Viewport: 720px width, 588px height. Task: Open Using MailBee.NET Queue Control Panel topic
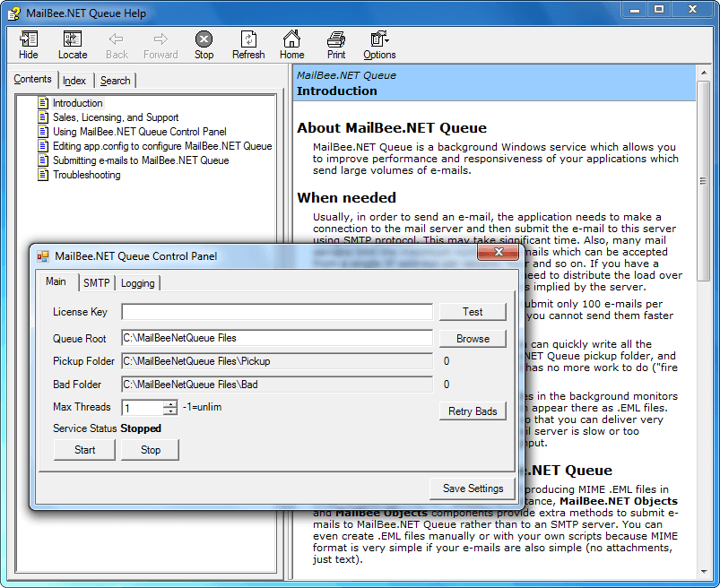coord(140,132)
